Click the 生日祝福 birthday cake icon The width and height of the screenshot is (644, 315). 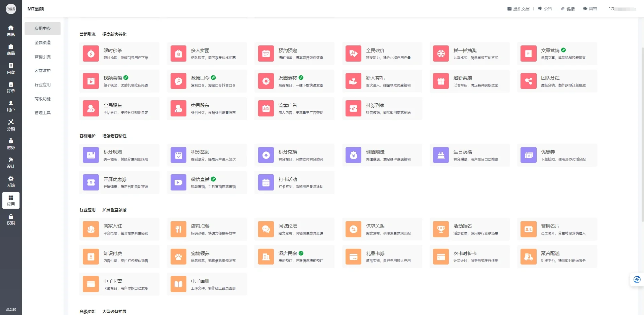point(441,155)
